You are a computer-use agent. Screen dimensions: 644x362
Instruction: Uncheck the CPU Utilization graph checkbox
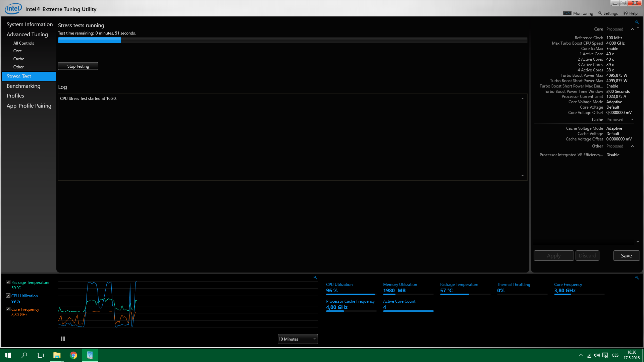(x=8, y=296)
